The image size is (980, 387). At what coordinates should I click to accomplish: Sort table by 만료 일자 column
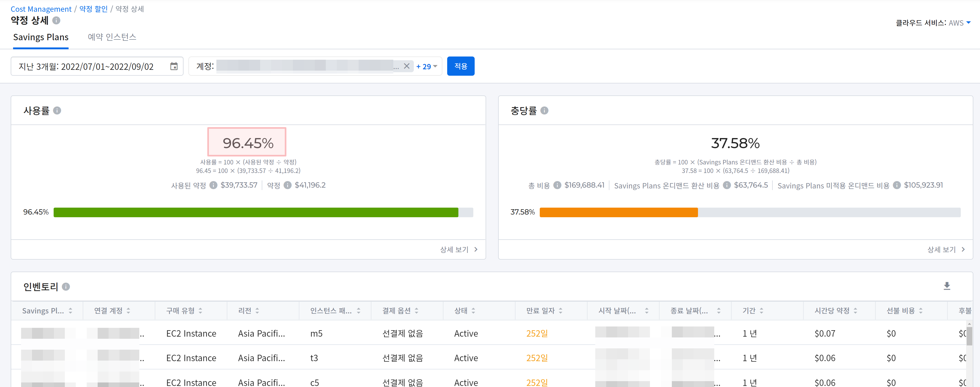tap(560, 311)
